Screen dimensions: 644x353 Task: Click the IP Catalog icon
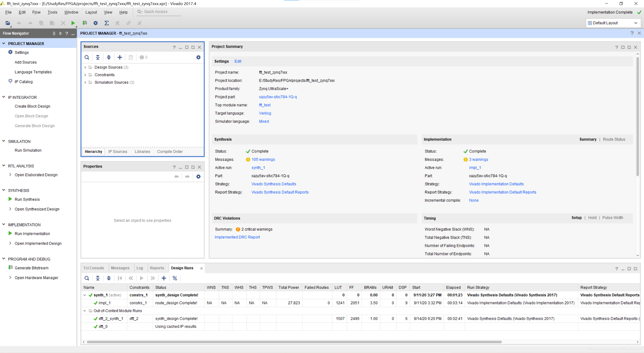[x=10, y=81]
